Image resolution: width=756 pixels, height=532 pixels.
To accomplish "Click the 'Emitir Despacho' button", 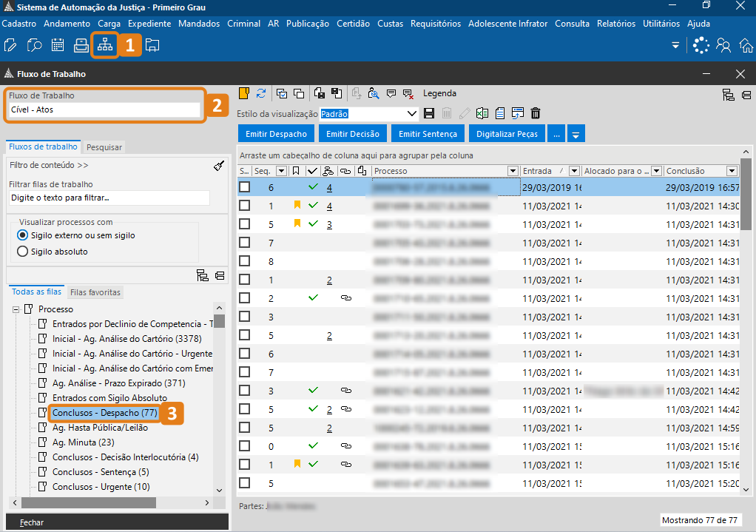I will [x=276, y=134].
